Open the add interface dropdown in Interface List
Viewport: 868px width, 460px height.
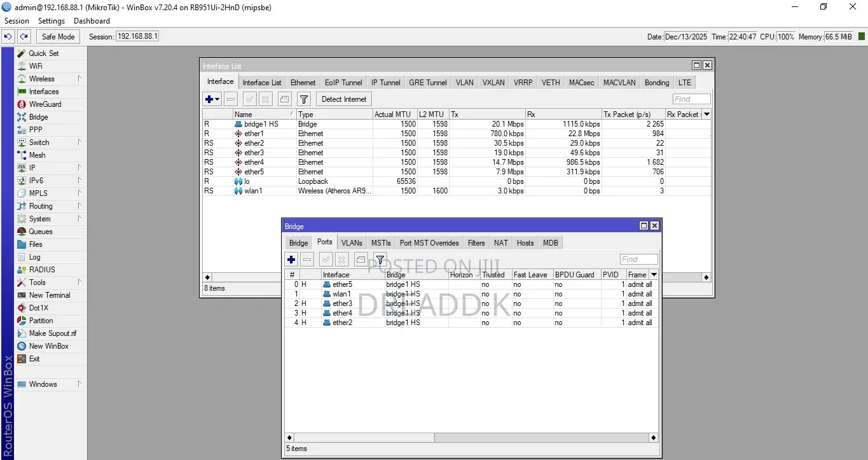[x=217, y=99]
